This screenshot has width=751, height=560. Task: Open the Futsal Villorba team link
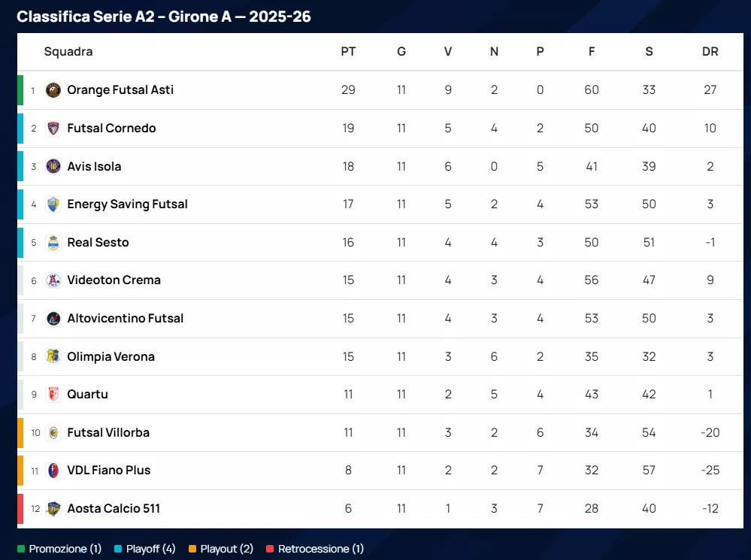[x=108, y=433]
